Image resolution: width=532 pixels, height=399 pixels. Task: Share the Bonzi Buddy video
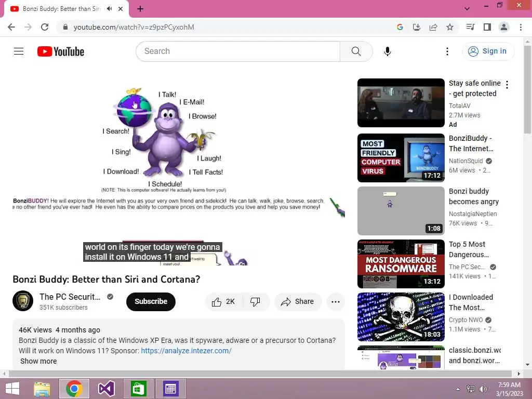coord(298,302)
